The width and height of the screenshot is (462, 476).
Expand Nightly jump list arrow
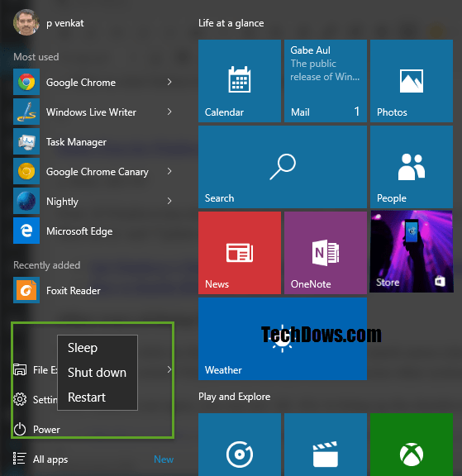[169, 201]
